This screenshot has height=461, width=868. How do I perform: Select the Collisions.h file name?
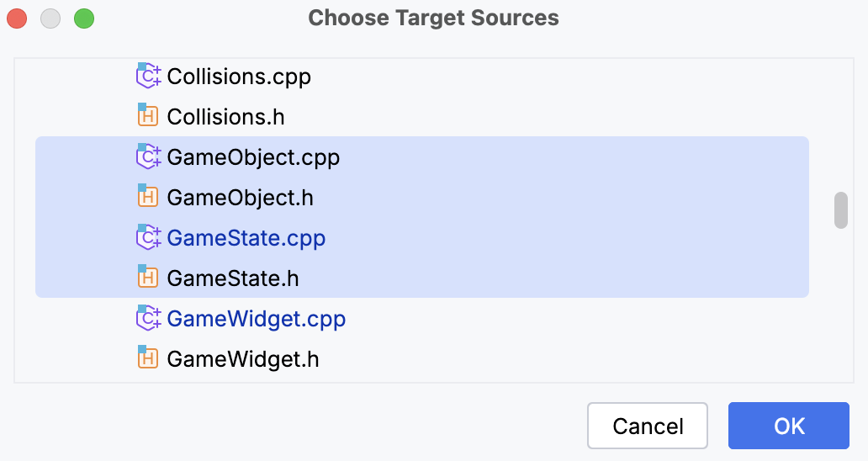(x=225, y=117)
